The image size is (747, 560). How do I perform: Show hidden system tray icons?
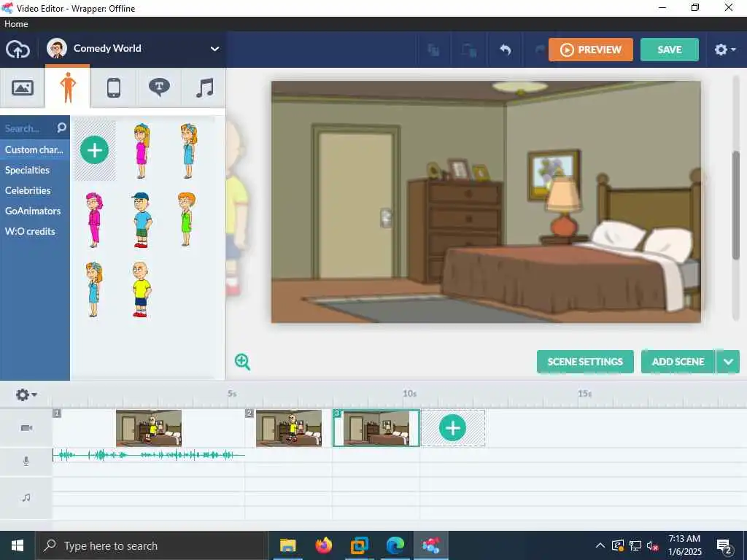600,545
